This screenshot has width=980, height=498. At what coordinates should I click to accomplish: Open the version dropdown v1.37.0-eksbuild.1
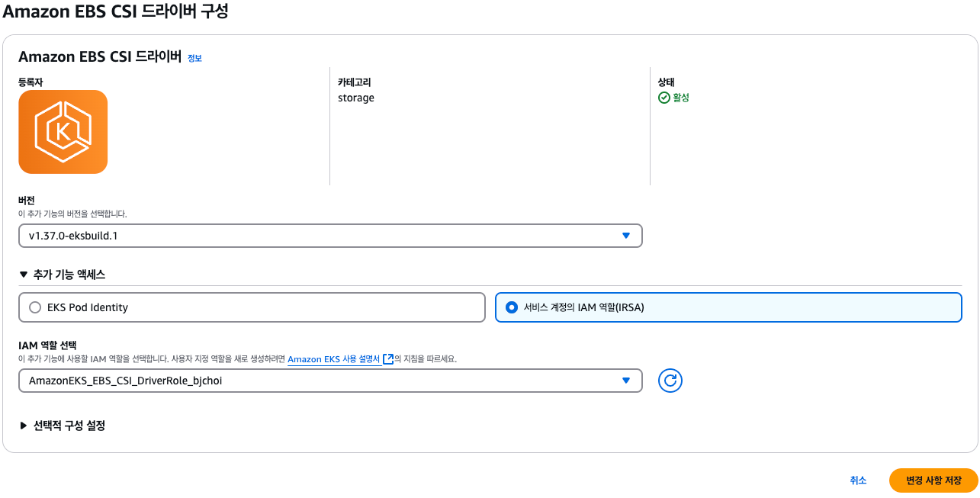[x=330, y=236]
